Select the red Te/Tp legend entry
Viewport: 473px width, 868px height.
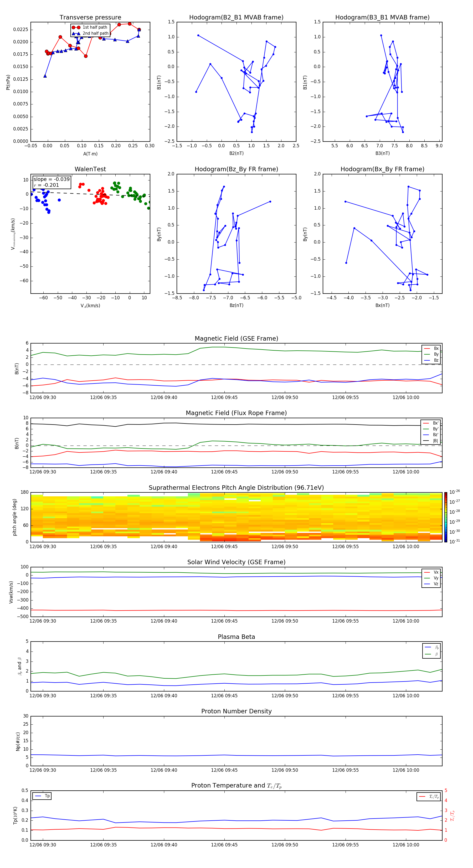click(429, 797)
